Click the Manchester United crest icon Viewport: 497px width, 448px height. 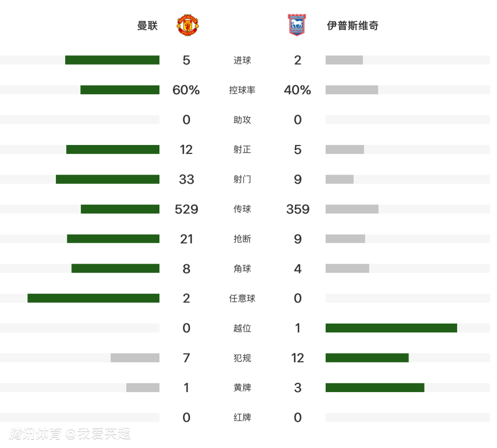187,25
